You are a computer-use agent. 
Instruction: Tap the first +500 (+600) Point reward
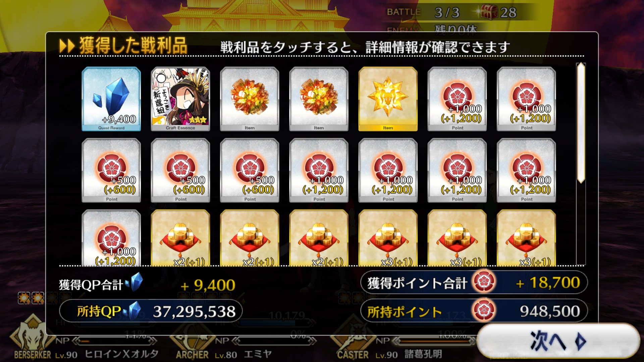[x=111, y=170]
